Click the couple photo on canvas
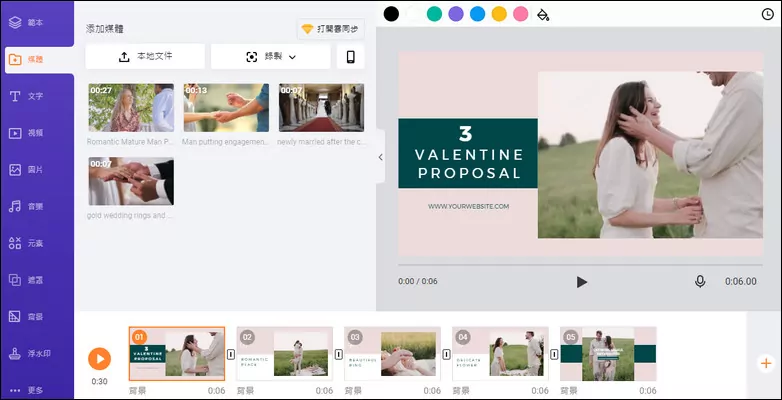The height and width of the screenshot is (400, 782). (x=650, y=155)
